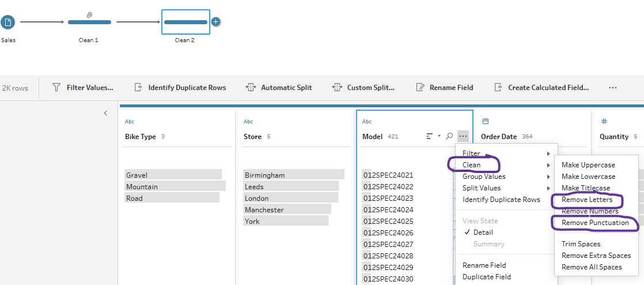Select the Gravel bar in Bike Type
Viewport: 644px width, 285px height.
(x=173, y=175)
